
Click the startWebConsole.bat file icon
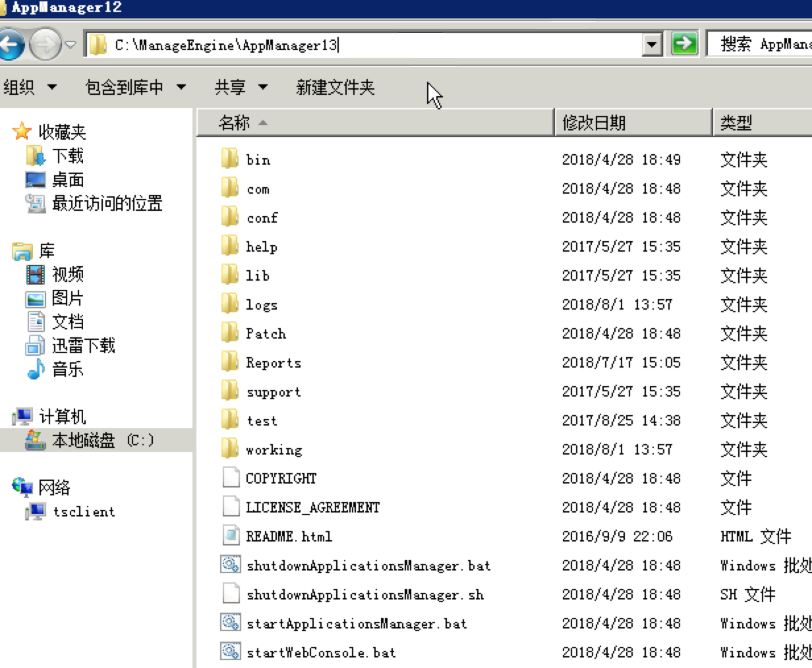tap(231, 652)
